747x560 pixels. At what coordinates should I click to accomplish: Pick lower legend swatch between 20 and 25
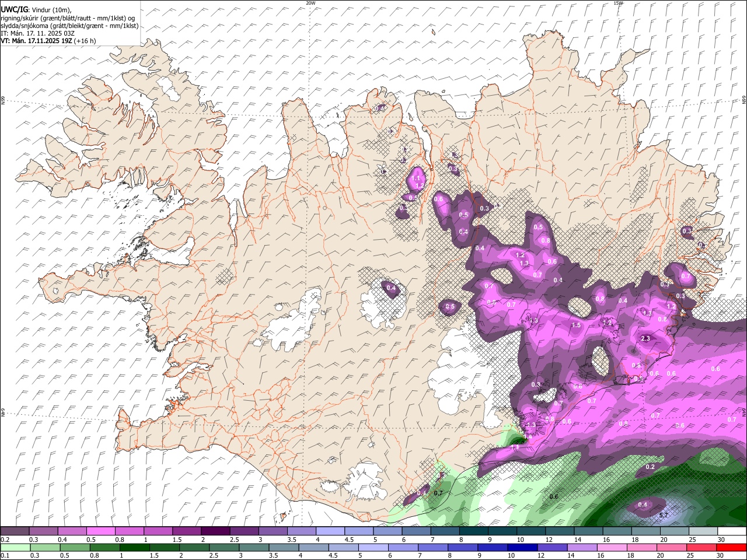[x=672, y=547]
